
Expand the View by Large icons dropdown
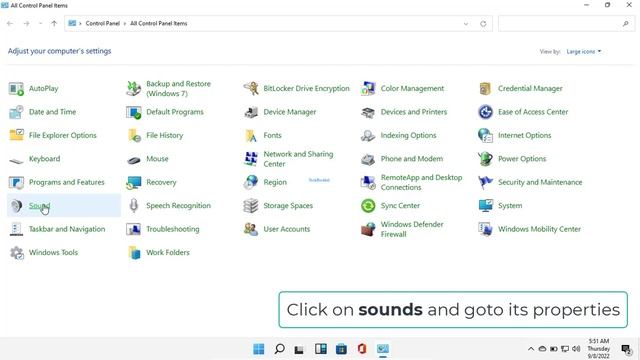click(x=584, y=51)
